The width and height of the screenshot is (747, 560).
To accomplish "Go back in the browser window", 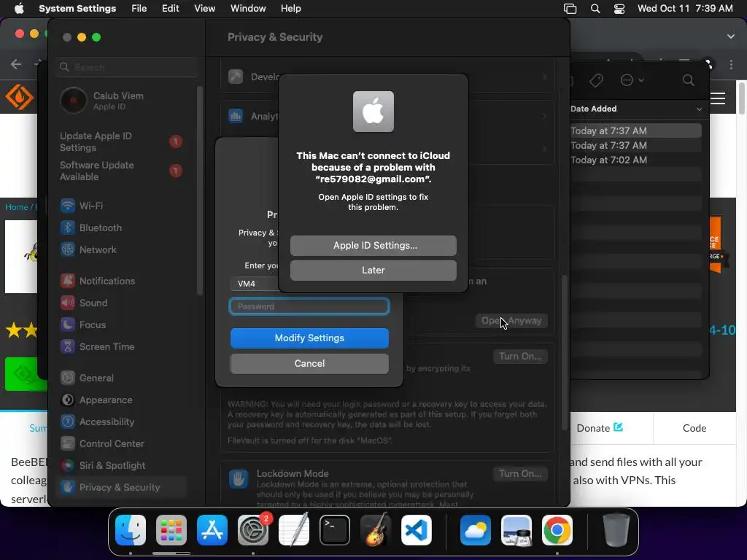I will [x=16, y=64].
